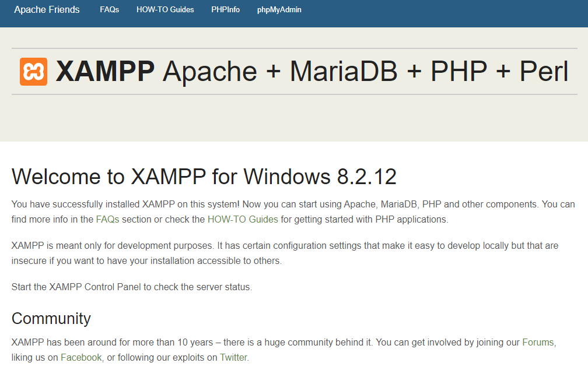
Task: Click the Start the XAMPP Control Panel sentence
Action: click(131, 287)
